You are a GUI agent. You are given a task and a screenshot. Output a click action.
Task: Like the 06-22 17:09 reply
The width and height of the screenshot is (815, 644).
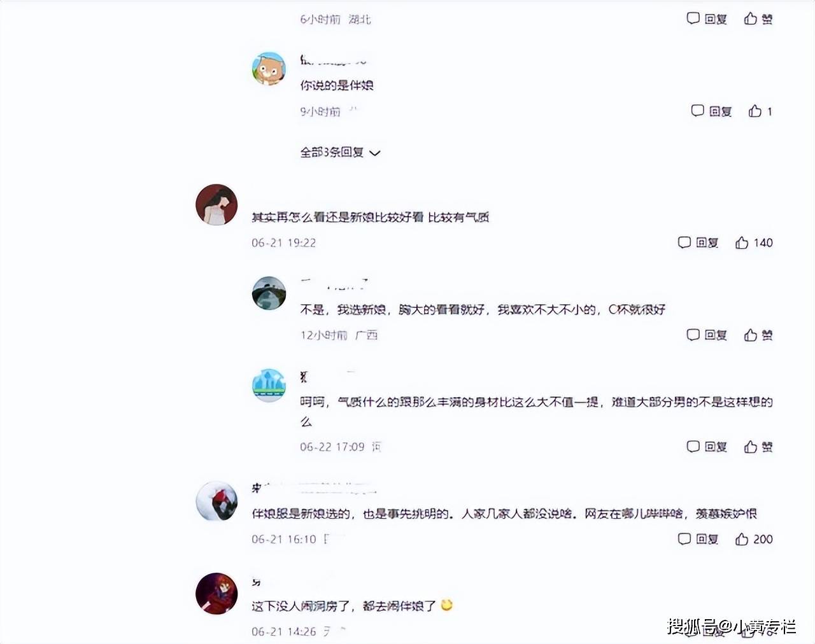tap(758, 447)
